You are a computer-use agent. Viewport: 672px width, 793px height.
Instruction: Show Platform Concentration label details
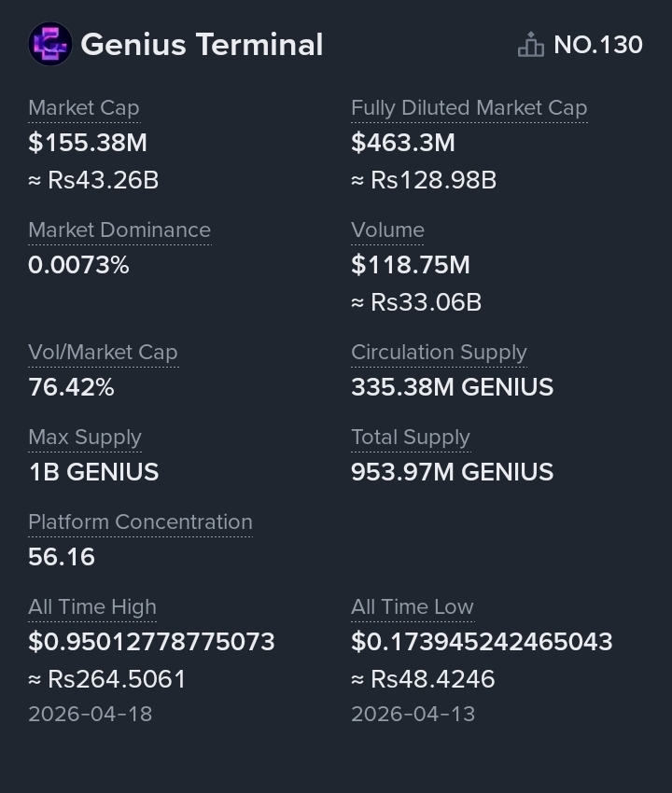(140, 522)
